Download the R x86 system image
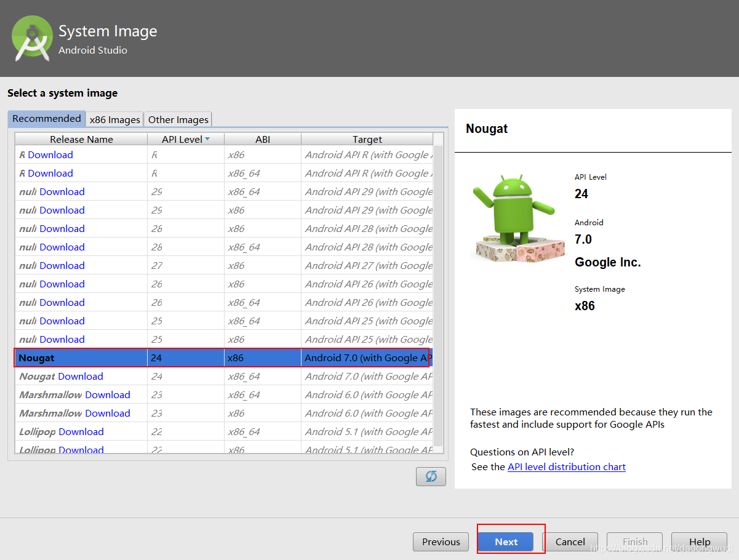 click(50, 155)
